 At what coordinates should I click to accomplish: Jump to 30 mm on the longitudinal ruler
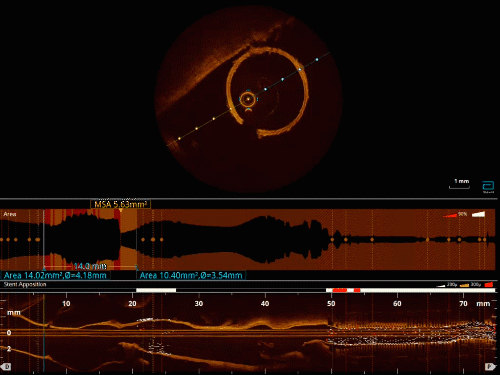tap(199, 303)
